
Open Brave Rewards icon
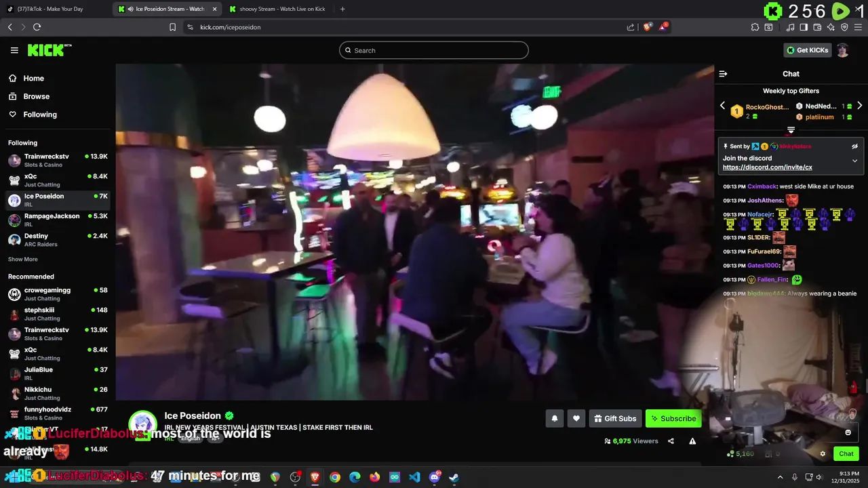(663, 27)
